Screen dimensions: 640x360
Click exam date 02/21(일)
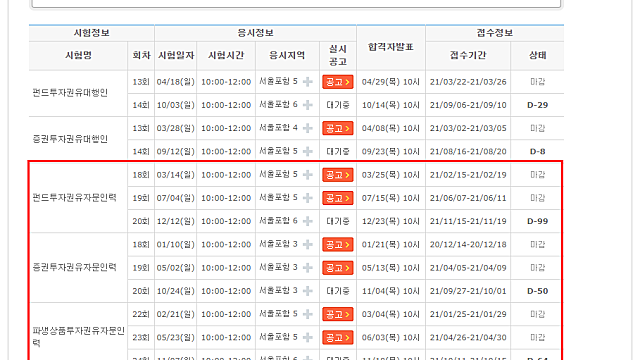pyautogui.click(x=176, y=315)
